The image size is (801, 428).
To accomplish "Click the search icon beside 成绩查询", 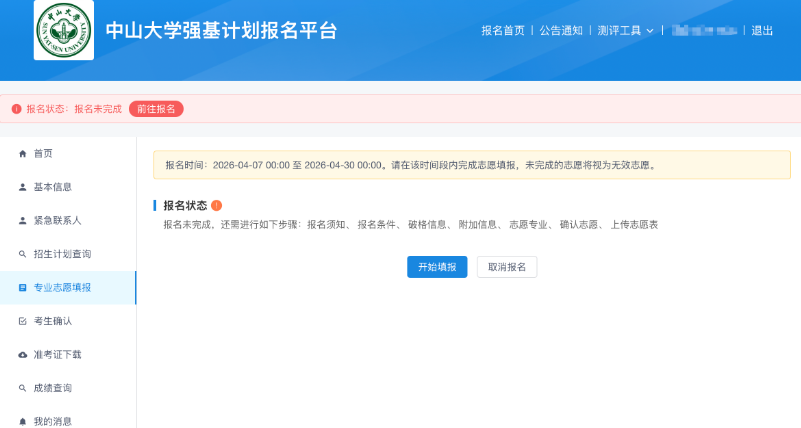I will [23, 388].
